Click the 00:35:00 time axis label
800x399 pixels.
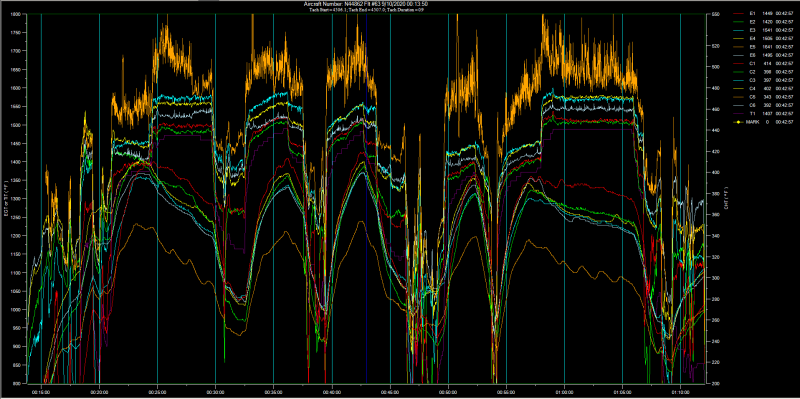click(x=273, y=391)
